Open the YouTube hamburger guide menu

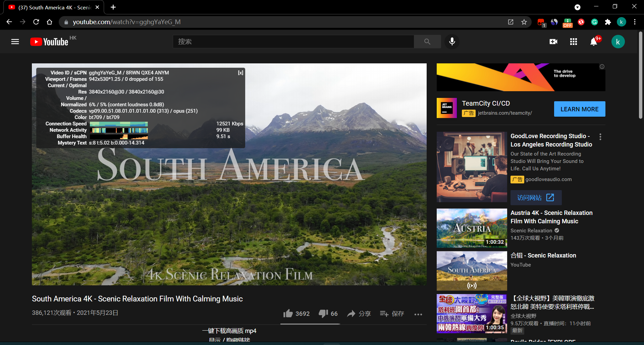(15, 42)
